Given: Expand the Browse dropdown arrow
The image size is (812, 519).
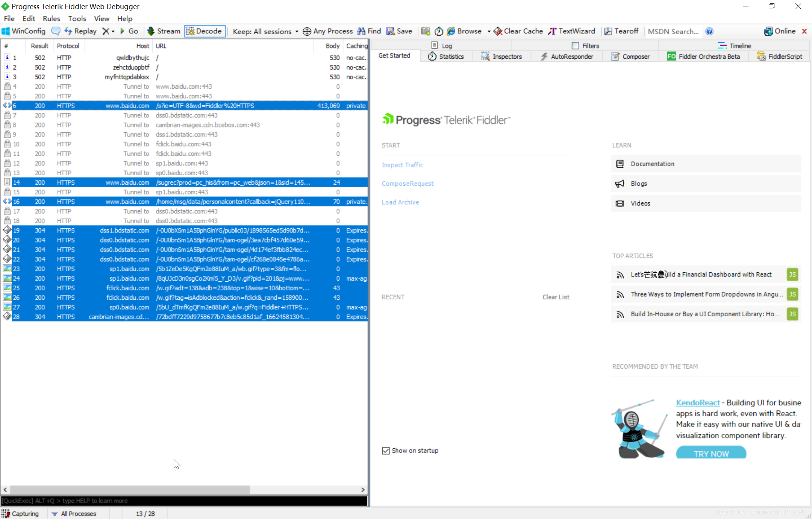Looking at the screenshot, I should point(489,32).
